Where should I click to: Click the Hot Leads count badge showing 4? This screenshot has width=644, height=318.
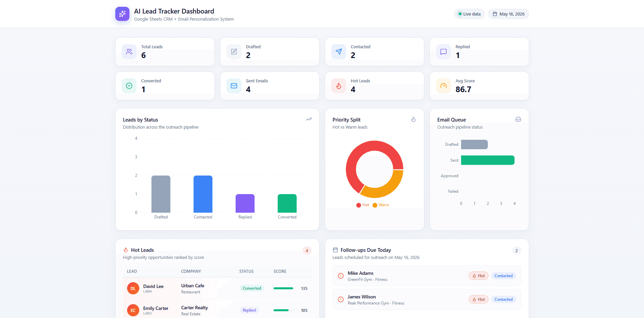(x=307, y=250)
